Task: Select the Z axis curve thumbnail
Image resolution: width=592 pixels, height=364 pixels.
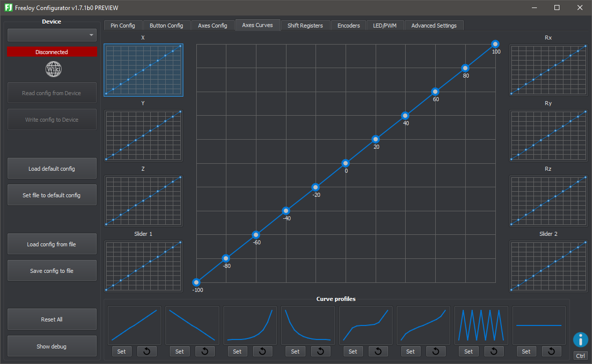Action: tap(143, 201)
